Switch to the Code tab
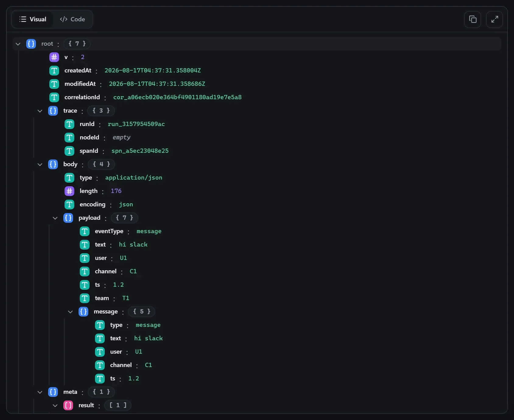The width and height of the screenshot is (514, 420). click(x=72, y=19)
